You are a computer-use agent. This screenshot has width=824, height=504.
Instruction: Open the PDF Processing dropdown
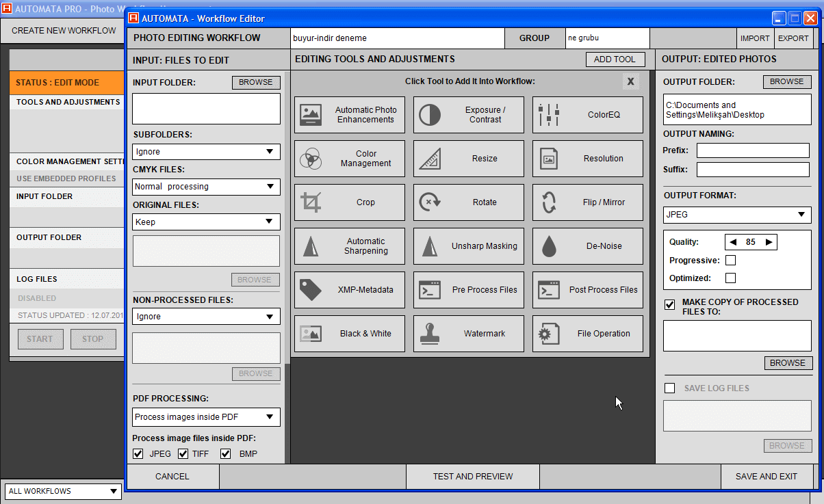206,417
